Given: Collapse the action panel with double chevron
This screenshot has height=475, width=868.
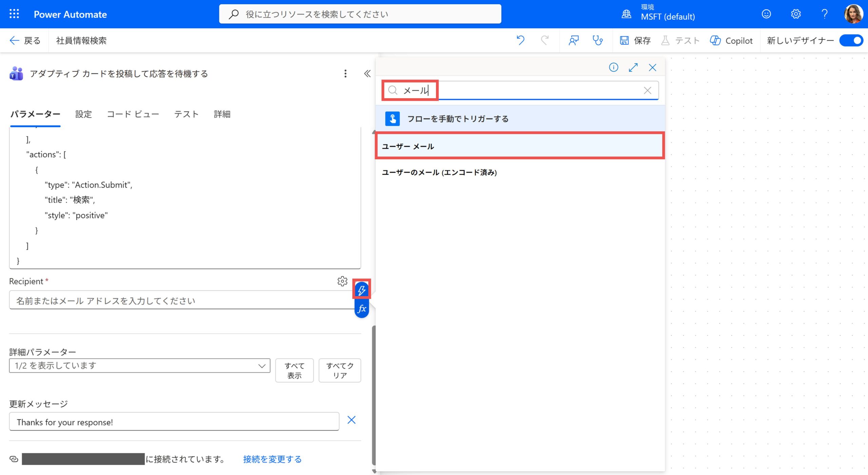Looking at the screenshot, I should [367, 74].
